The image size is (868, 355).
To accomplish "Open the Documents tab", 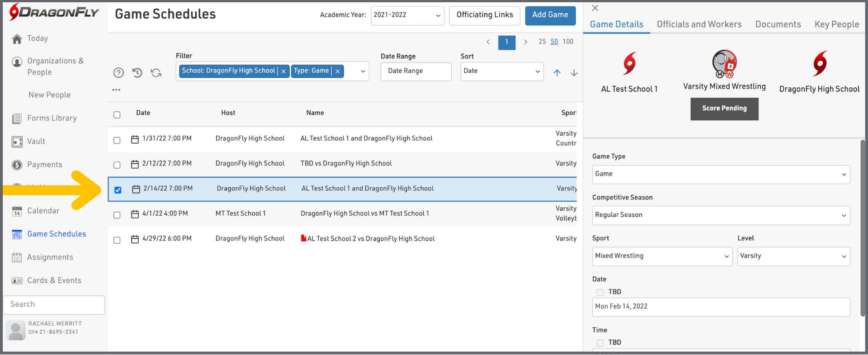I will [778, 24].
